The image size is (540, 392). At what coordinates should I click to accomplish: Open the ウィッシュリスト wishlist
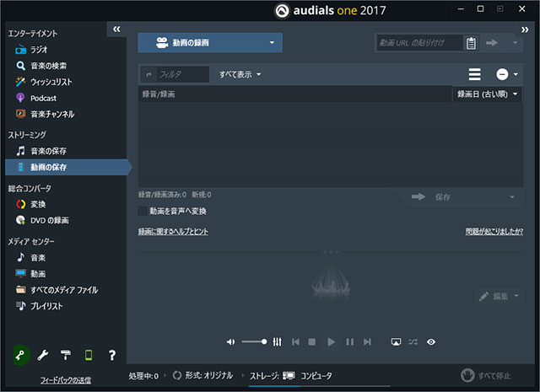click(x=44, y=82)
